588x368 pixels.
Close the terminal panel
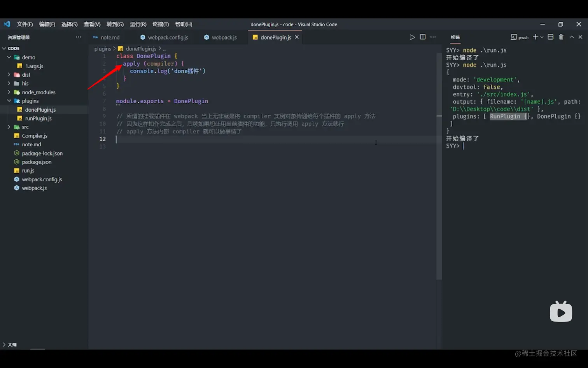580,37
